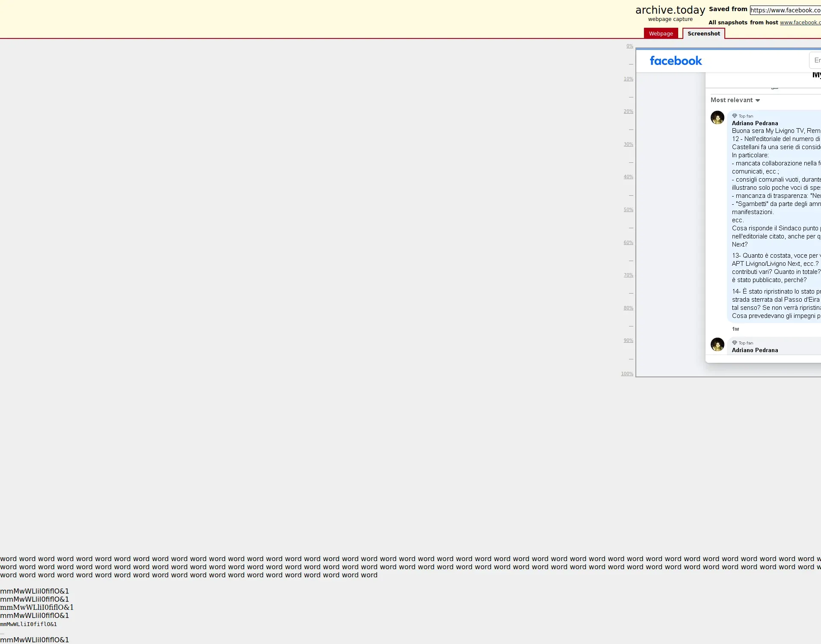Switch to the Webpage tab
This screenshot has width=821, height=644.
point(661,34)
